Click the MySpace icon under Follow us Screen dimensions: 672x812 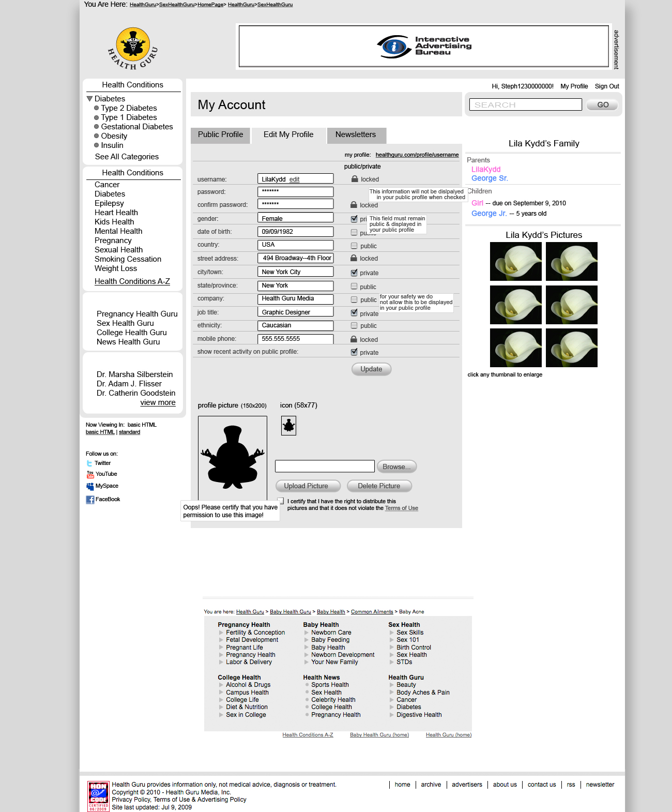pos(90,486)
